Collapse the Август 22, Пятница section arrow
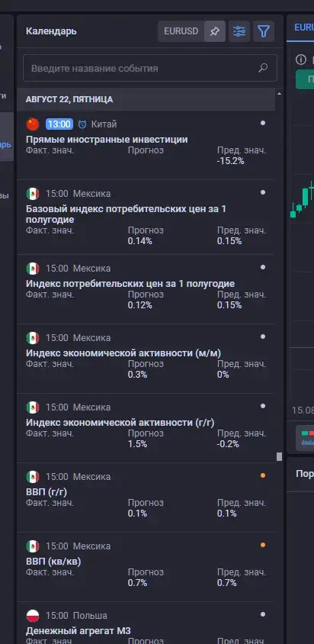The image size is (314, 644). tap(280, 94)
